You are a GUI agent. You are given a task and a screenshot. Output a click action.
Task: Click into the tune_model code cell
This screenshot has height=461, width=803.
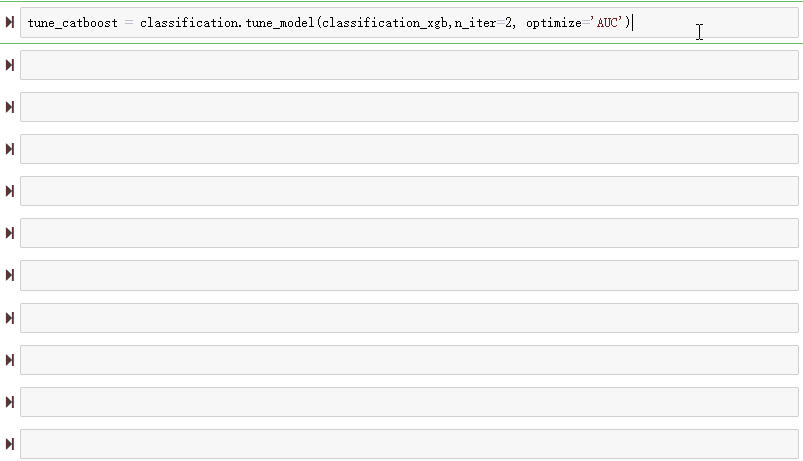(x=400, y=22)
